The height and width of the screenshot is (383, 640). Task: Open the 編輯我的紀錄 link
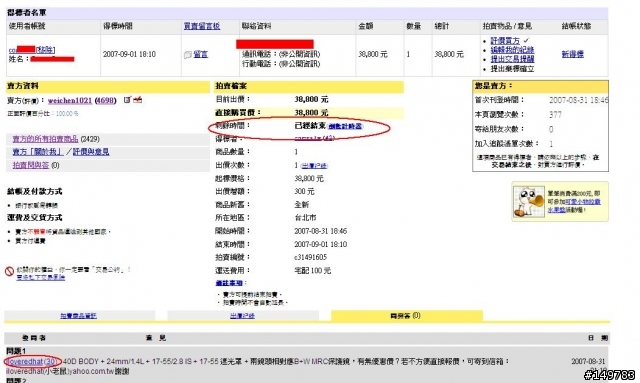[x=512, y=50]
